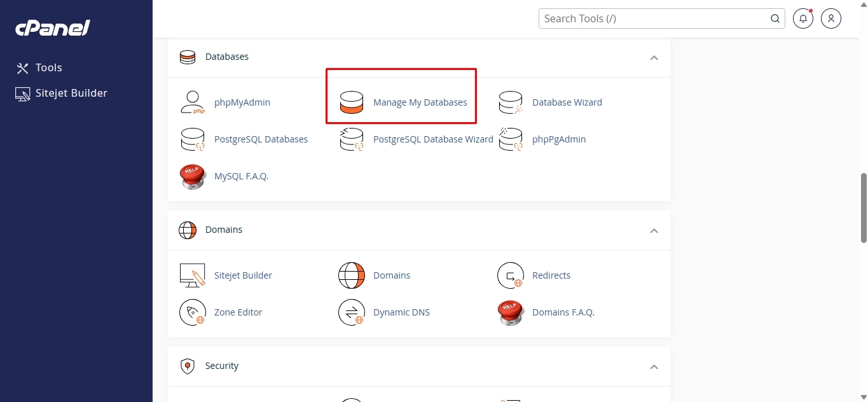Select Tools in the sidebar
Screen dimensions: 868x402
[49, 68]
